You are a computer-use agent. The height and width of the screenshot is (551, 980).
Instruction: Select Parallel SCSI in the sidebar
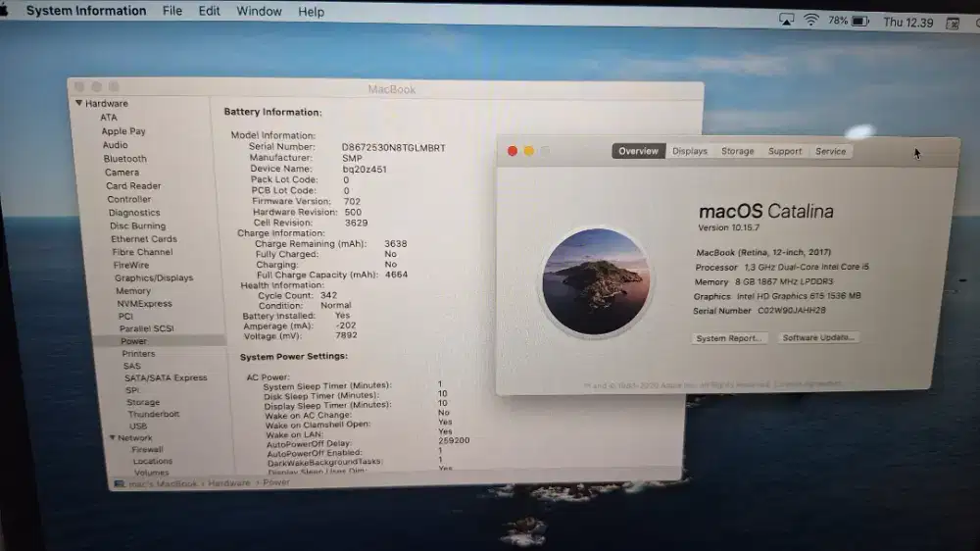coord(146,328)
